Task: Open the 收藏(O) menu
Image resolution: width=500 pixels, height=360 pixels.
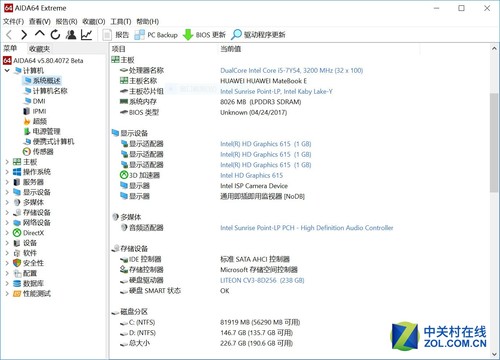Action: click(94, 22)
